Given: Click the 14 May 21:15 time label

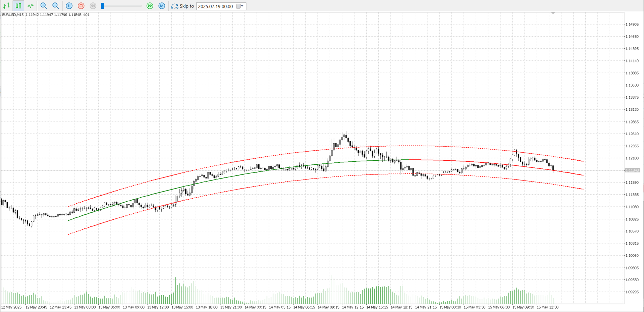Looking at the screenshot, I should pyautogui.click(x=426, y=307).
